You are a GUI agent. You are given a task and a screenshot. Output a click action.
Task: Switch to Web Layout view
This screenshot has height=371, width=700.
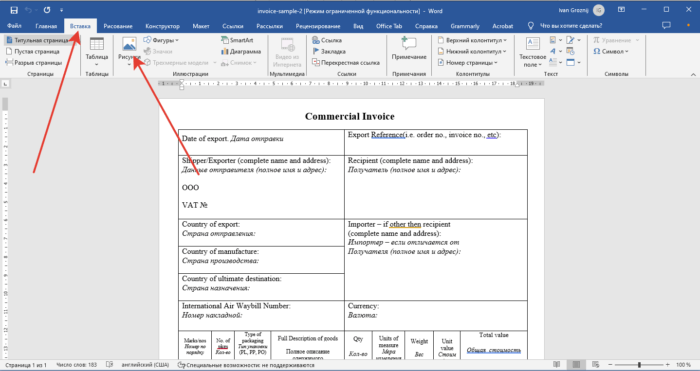596,365
